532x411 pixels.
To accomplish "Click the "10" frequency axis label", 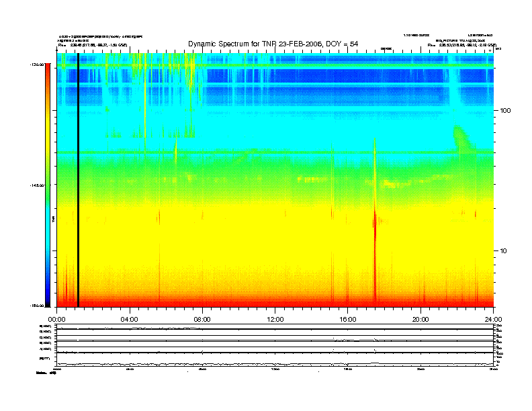I will point(504,251).
